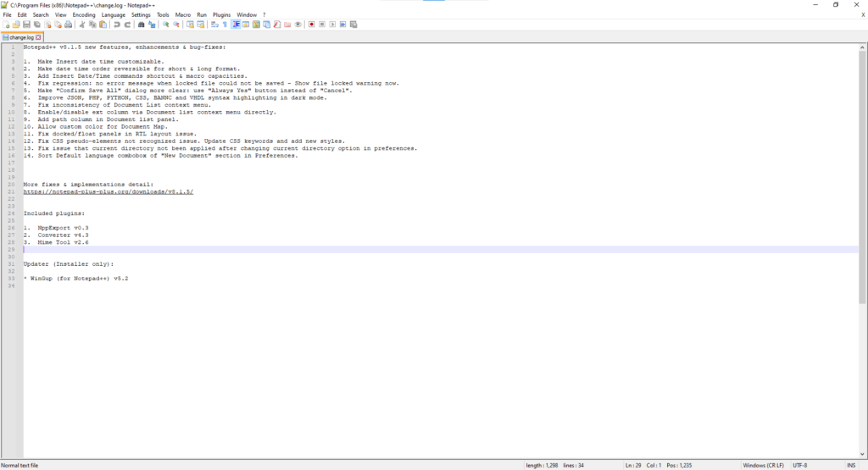
Task: Toggle the file Monitoring eye icon
Action: (x=298, y=25)
